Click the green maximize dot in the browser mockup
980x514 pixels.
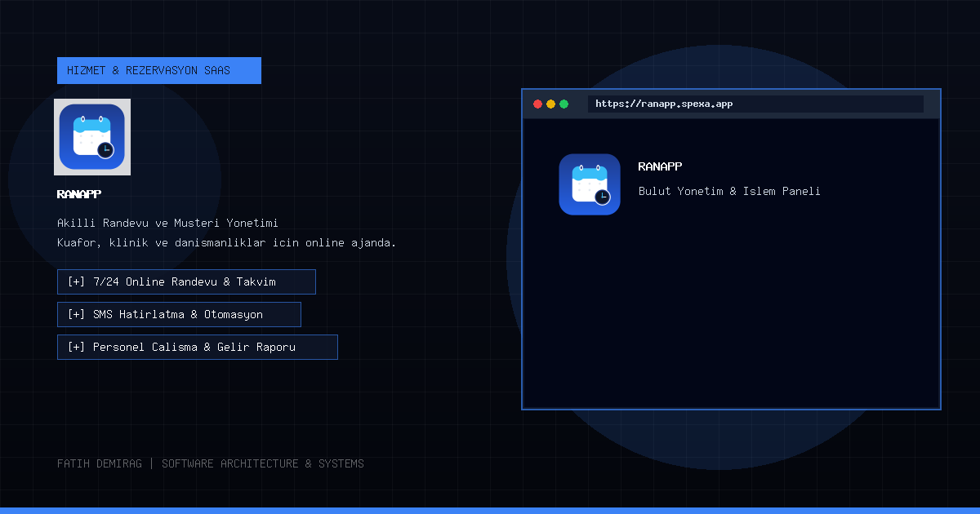[x=563, y=104]
